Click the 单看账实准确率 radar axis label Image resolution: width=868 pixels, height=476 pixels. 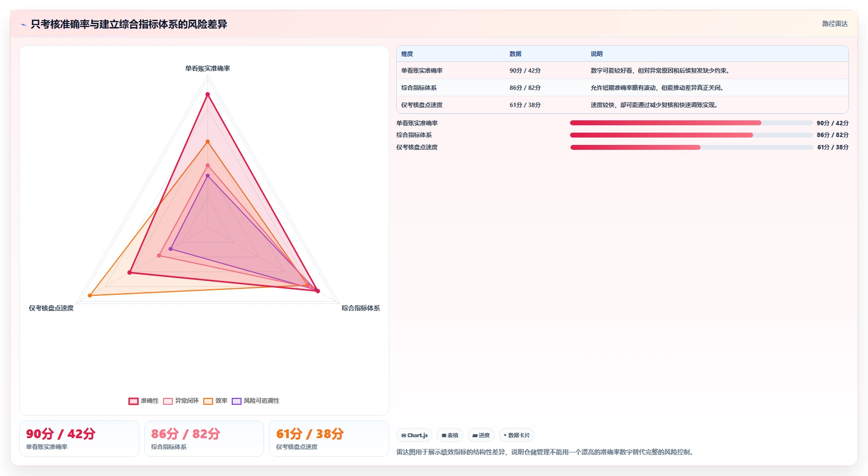coord(208,68)
